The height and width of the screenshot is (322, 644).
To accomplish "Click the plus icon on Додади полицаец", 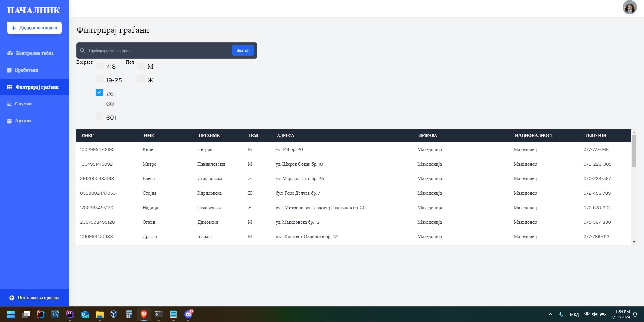I will coord(14,28).
